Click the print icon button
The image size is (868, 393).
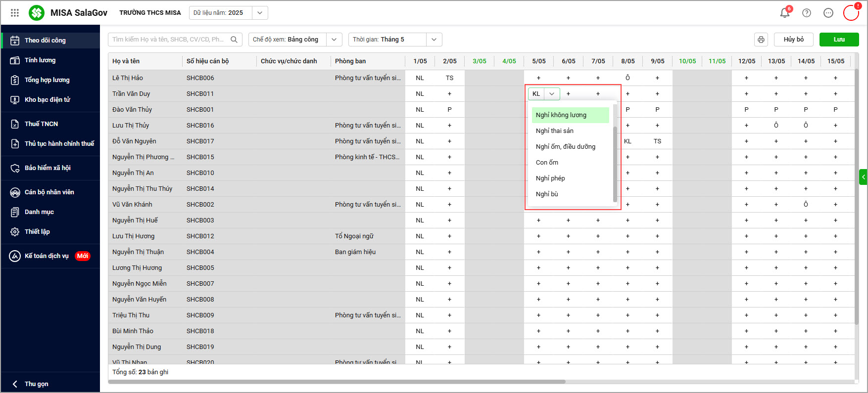(x=761, y=40)
